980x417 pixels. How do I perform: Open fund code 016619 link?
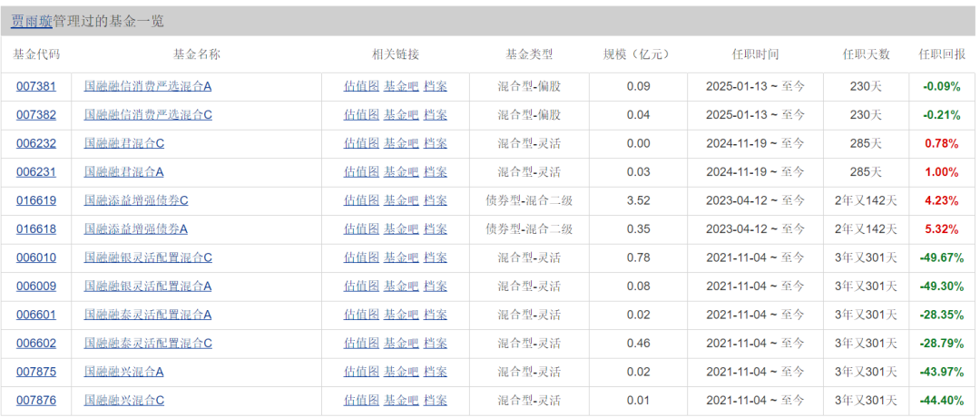click(35, 200)
